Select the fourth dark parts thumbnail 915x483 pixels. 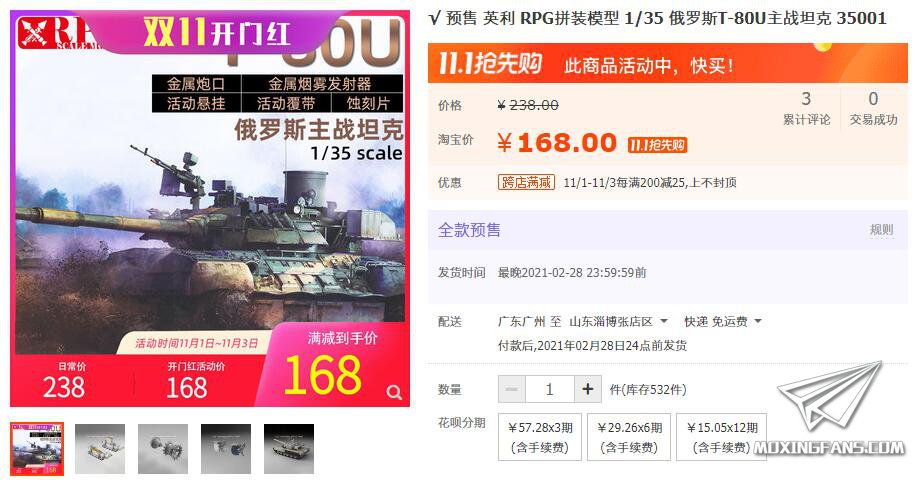click(x=226, y=449)
